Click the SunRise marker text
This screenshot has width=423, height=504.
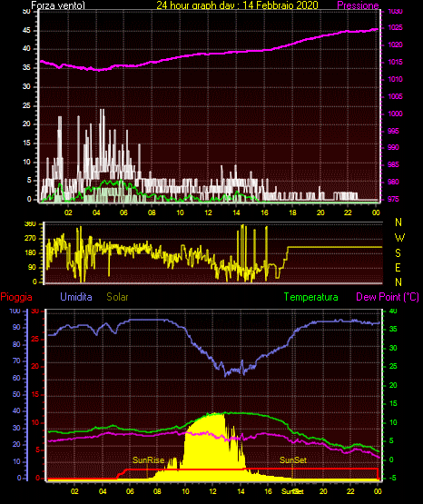[x=148, y=460]
